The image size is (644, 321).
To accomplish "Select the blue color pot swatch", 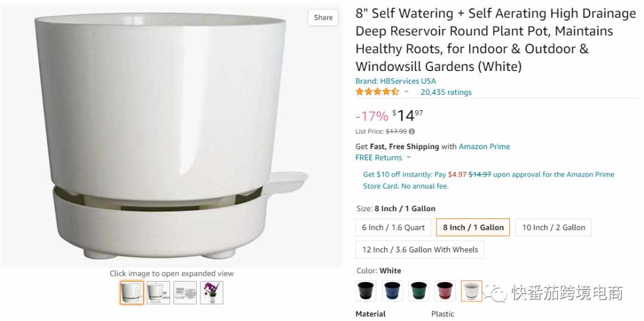I will [x=392, y=291].
